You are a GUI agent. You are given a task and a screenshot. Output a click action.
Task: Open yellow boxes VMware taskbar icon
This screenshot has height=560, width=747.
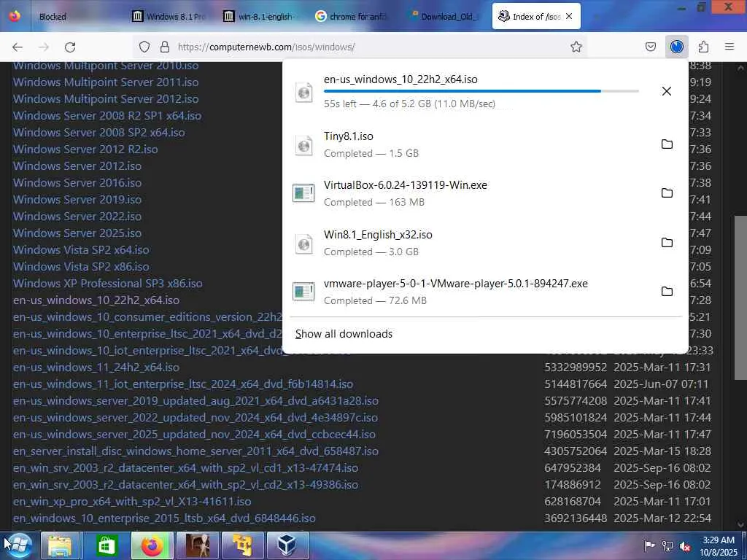pyautogui.click(x=242, y=545)
